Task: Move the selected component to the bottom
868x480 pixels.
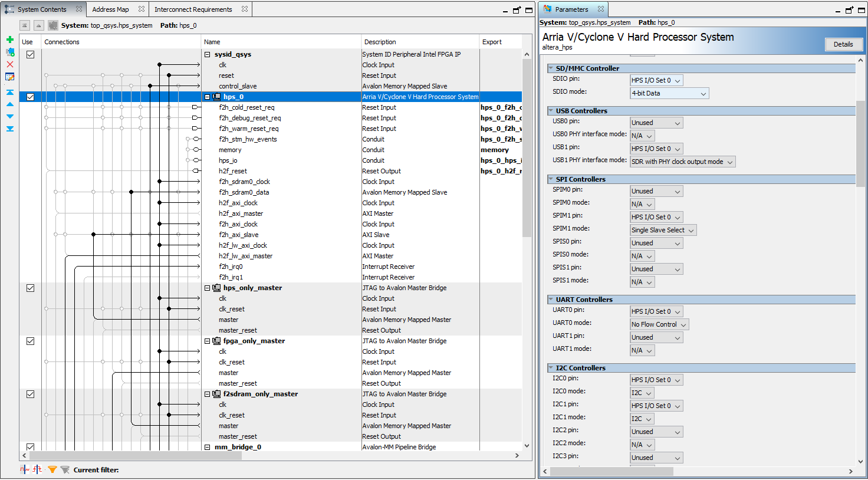Action: (10, 129)
